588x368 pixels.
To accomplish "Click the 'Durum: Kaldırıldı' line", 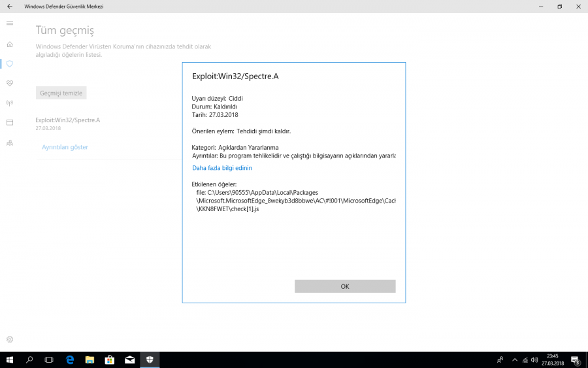I will 214,107.
